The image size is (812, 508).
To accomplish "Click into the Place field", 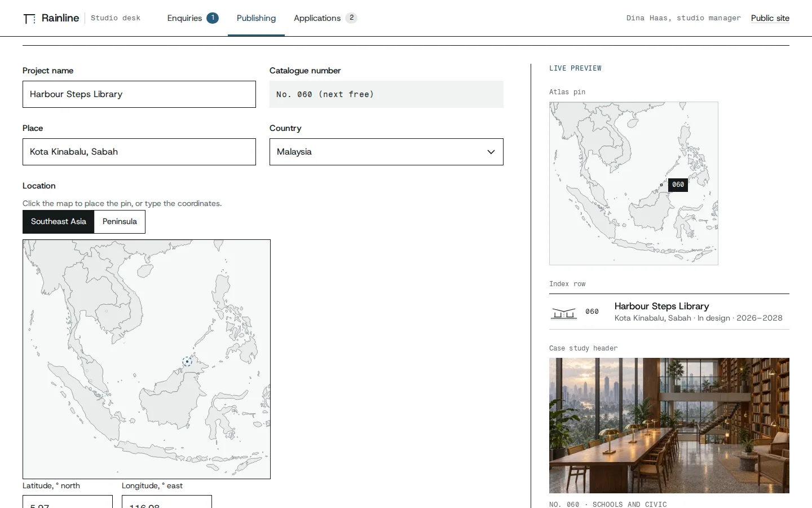I will (139, 152).
